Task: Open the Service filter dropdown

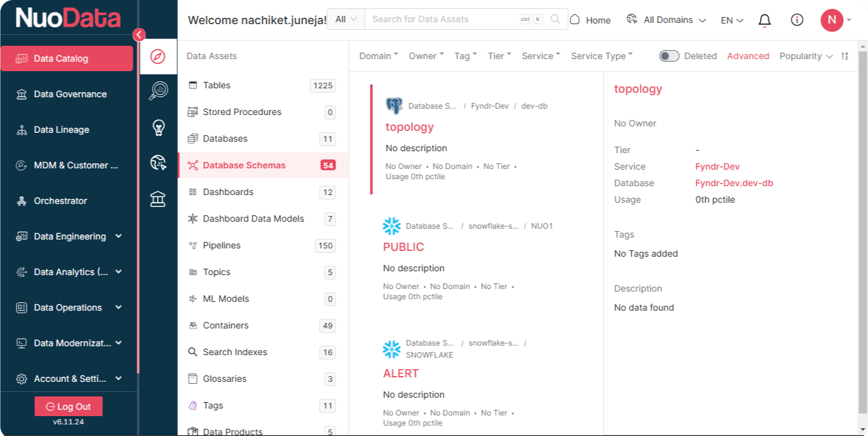Action: click(541, 56)
